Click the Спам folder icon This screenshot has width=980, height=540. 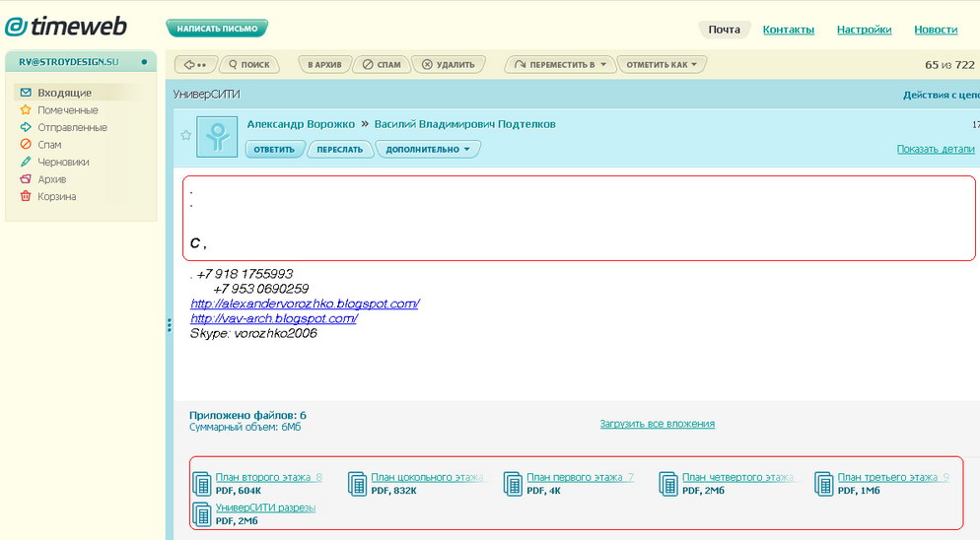tap(26, 145)
